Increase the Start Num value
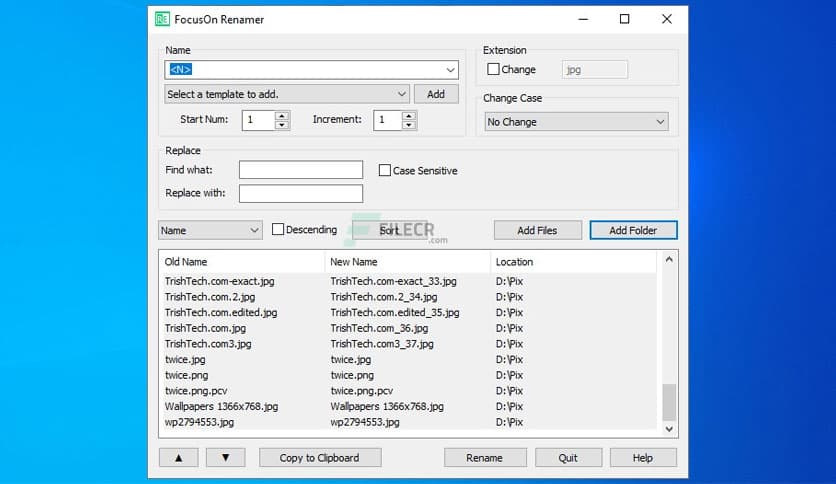Viewport: 836px width, 484px height. click(x=282, y=115)
